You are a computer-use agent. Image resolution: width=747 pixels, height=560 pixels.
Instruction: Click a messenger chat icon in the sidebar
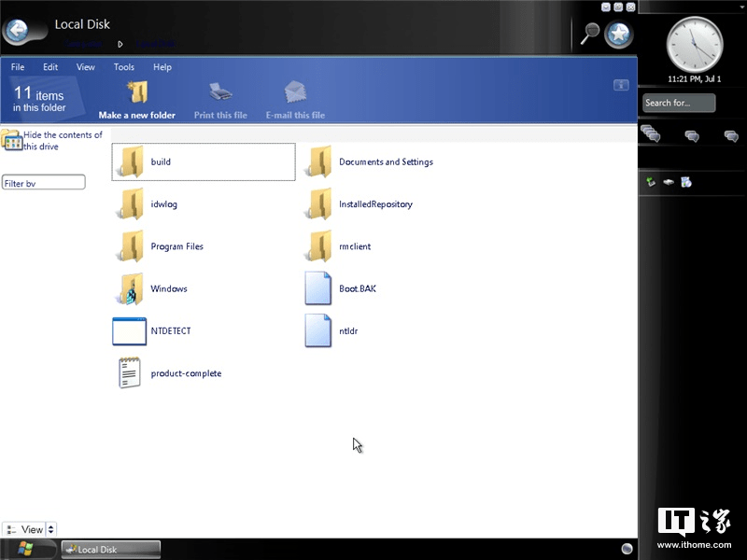tap(691, 134)
